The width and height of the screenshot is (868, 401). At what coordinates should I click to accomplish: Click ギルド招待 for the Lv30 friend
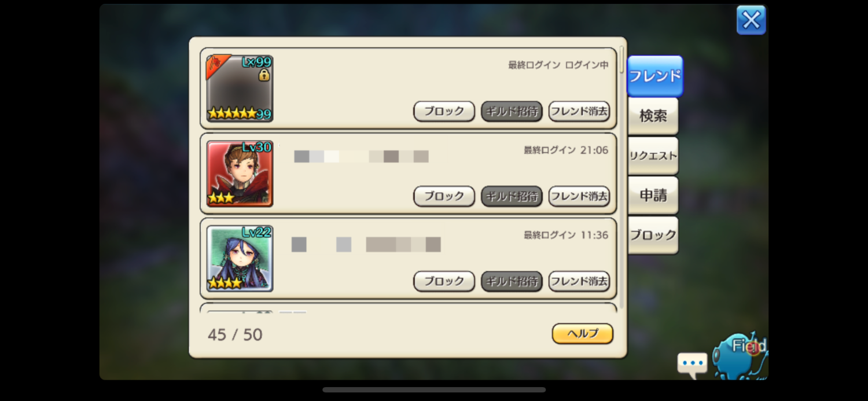tap(512, 196)
